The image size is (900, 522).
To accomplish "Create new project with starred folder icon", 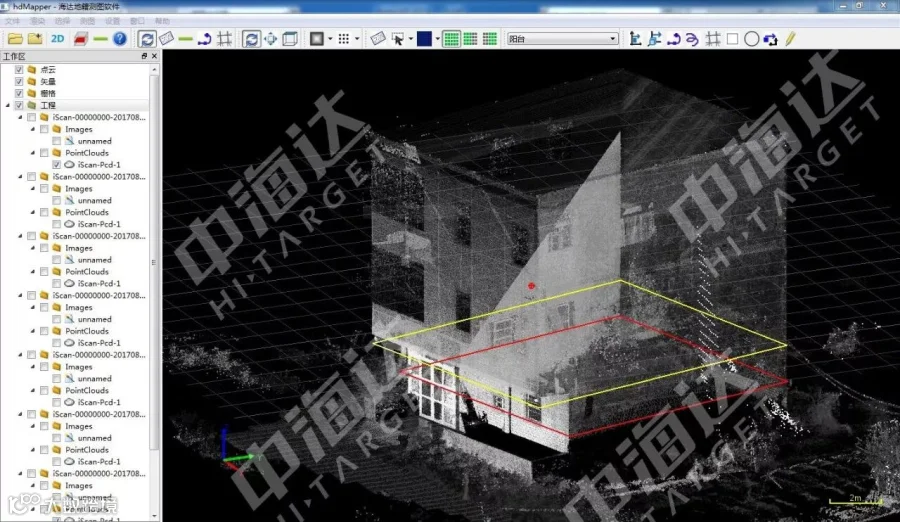I will click(35, 39).
